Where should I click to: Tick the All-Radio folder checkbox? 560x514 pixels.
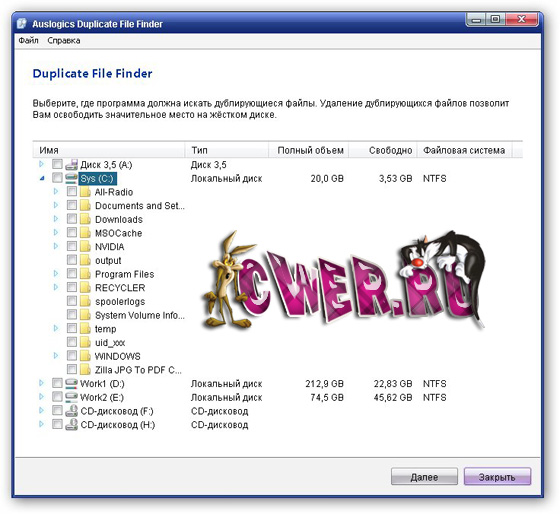[x=72, y=192]
